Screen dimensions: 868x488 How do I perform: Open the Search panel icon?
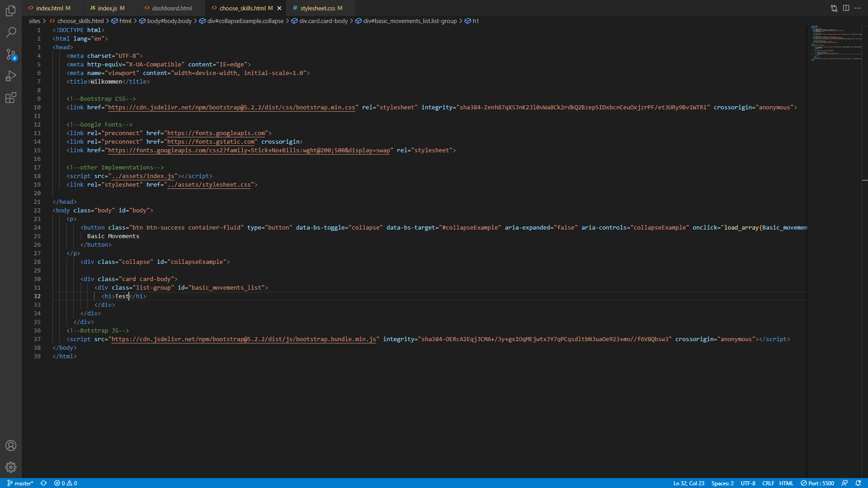(x=10, y=33)
